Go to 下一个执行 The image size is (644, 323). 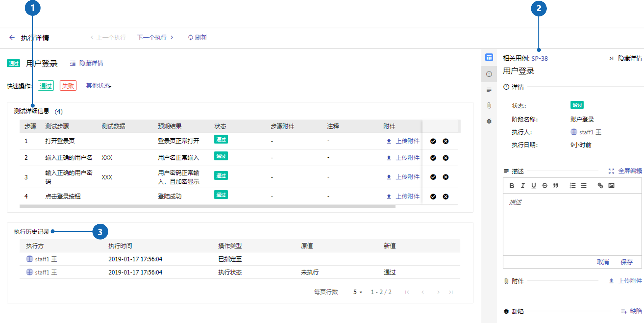(155, 38)
